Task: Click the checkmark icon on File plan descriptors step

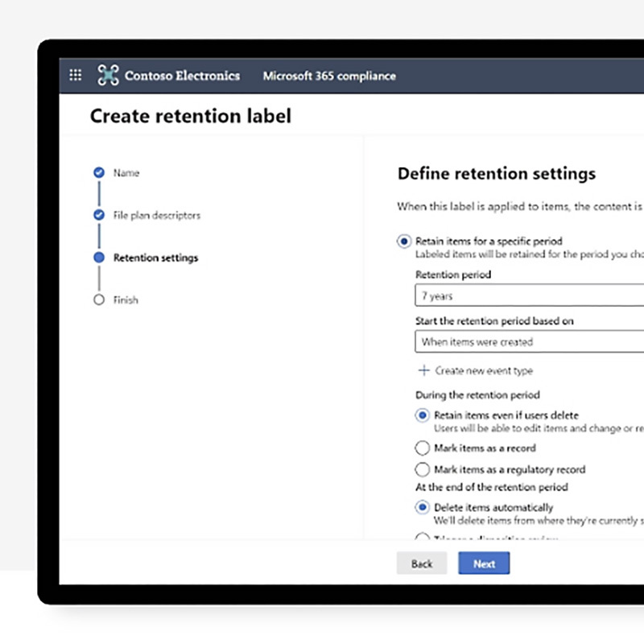Action: pos(99,215)
